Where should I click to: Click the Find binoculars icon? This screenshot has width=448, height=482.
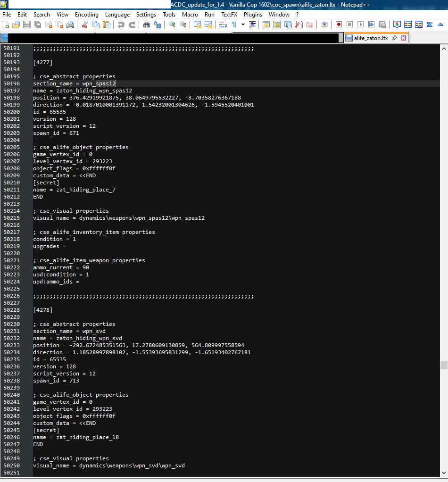[x=146, y=25]
